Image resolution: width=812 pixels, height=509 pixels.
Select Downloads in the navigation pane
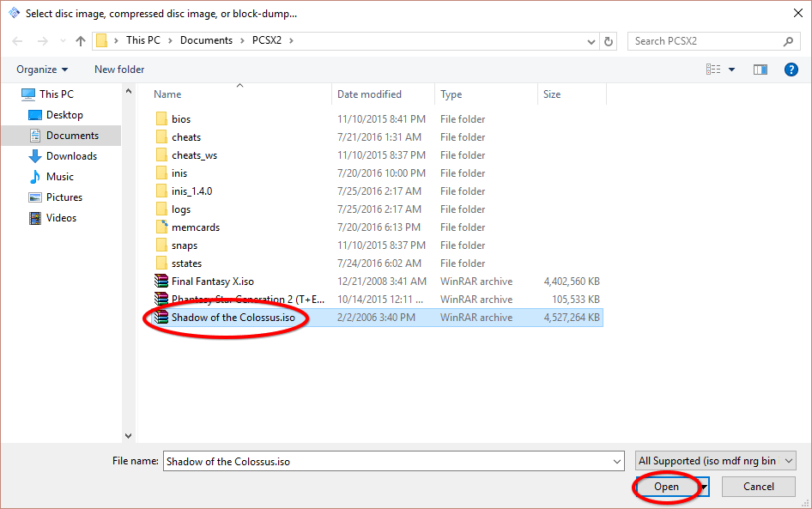[67, 155]
